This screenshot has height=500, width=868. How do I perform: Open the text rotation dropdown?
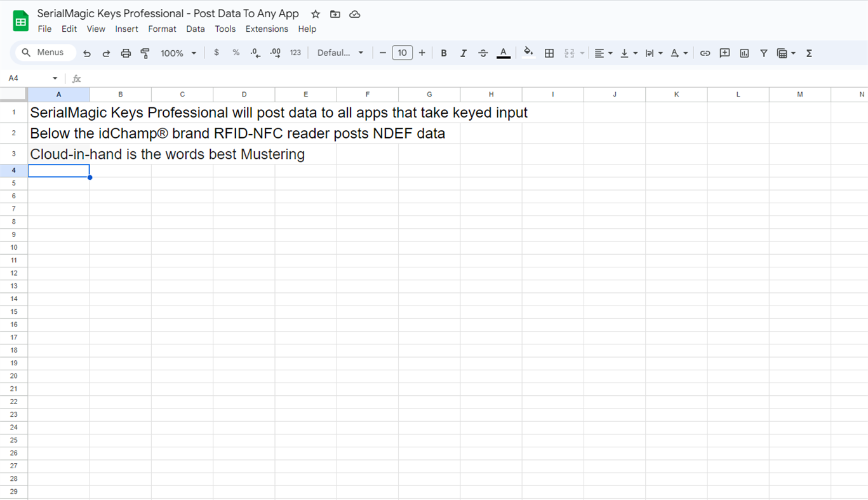pos(679,53)
